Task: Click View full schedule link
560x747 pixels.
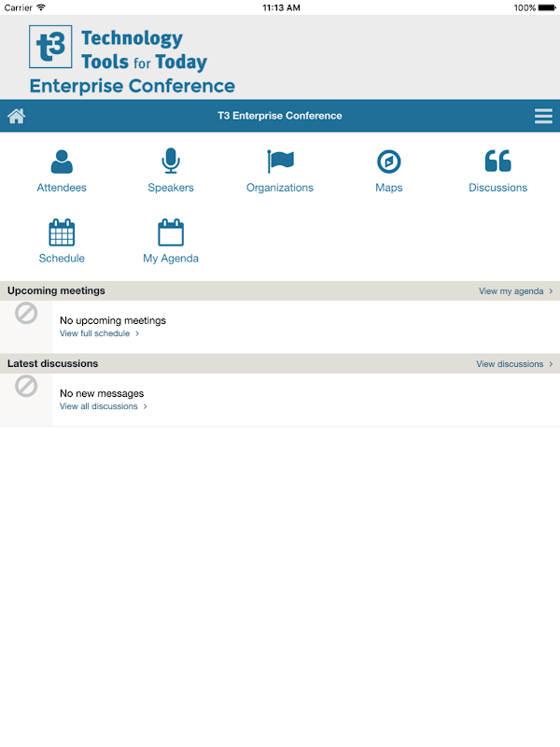Action: click(95, 333)
